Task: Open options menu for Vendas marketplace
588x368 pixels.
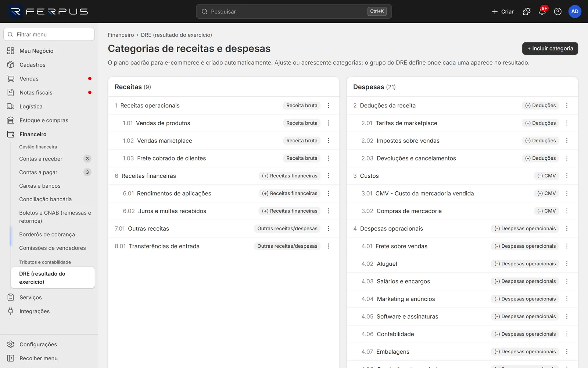Action: (329, 141)
